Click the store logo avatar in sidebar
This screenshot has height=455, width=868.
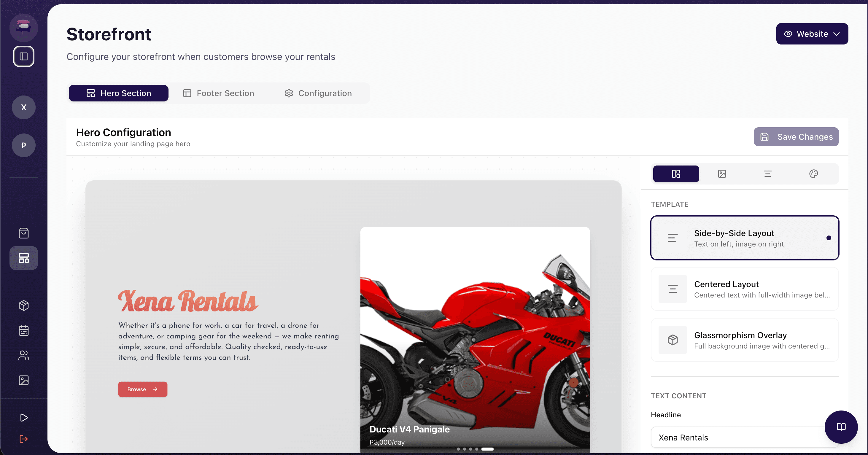click(24, 28)
